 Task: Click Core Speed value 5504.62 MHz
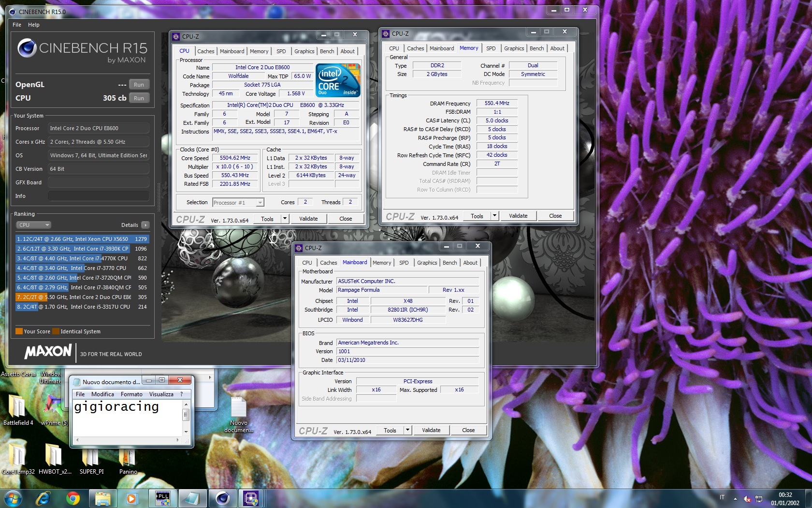point(235,158)
